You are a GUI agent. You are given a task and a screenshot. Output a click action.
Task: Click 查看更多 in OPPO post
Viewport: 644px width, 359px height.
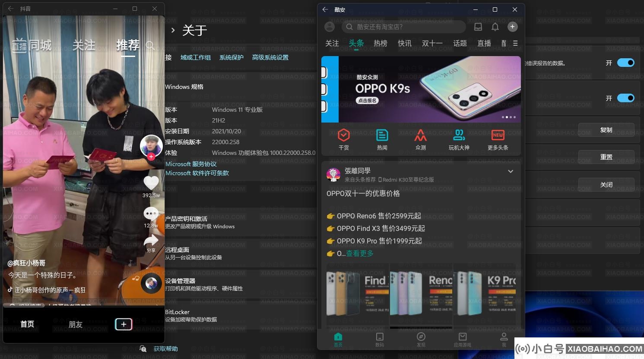(x=360, y=253)
